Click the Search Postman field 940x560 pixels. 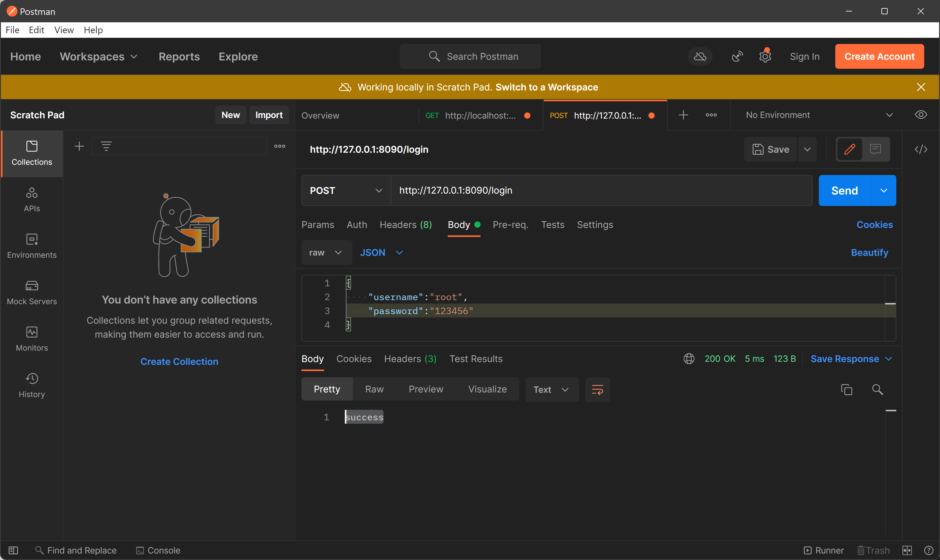pos(470,57)
